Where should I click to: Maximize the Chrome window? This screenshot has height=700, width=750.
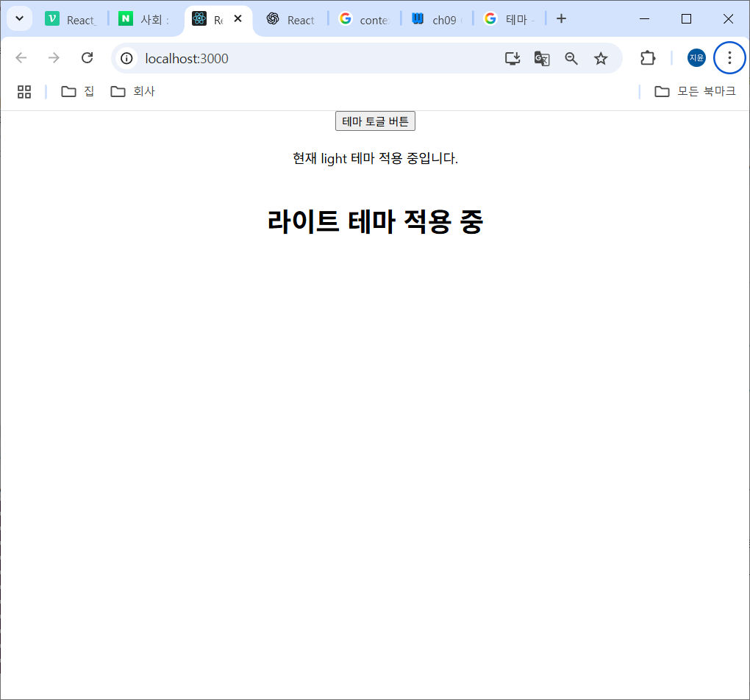coord(686,18)
